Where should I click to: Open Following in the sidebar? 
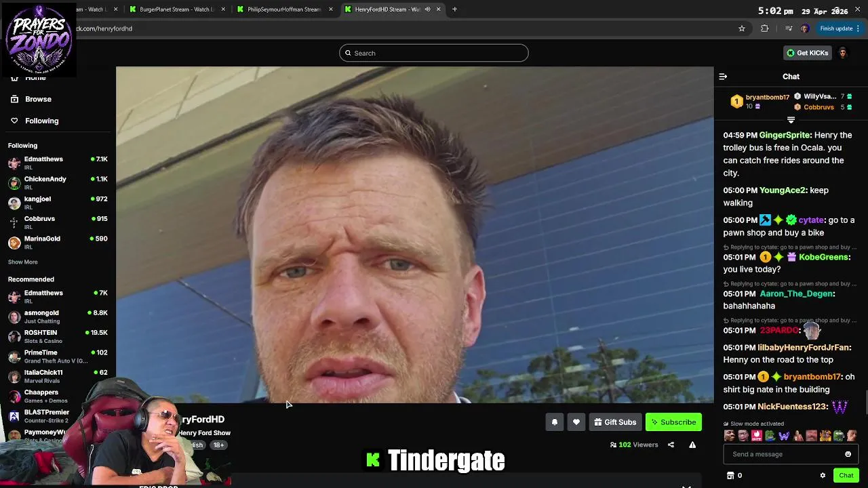41,121
